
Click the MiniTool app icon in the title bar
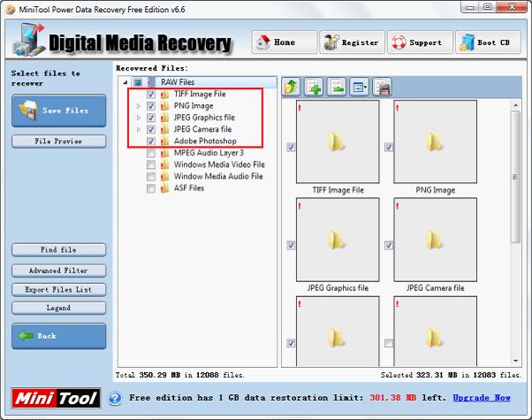pos(11,10)
